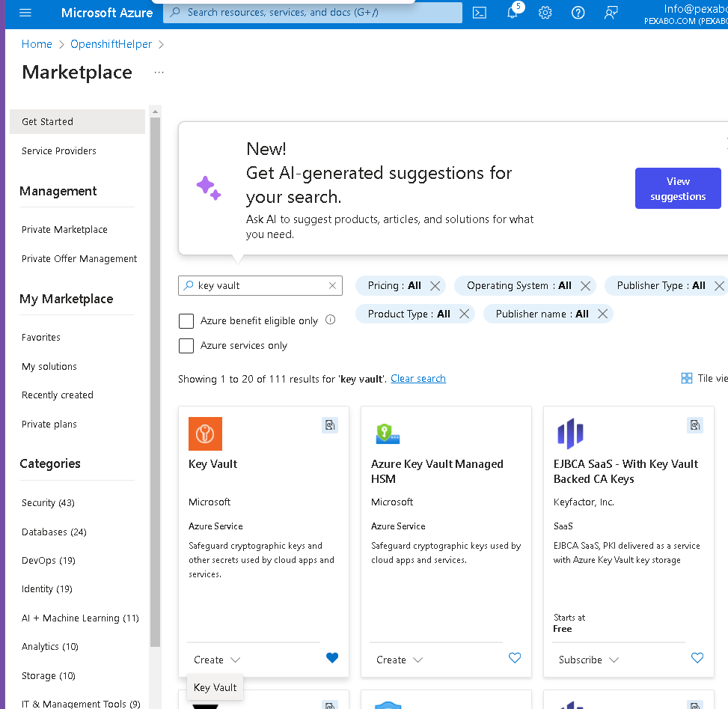Viewport: 728px width, 709px height.
Task: Remove the Publisher name filter chip
Action: pos(602,314)
